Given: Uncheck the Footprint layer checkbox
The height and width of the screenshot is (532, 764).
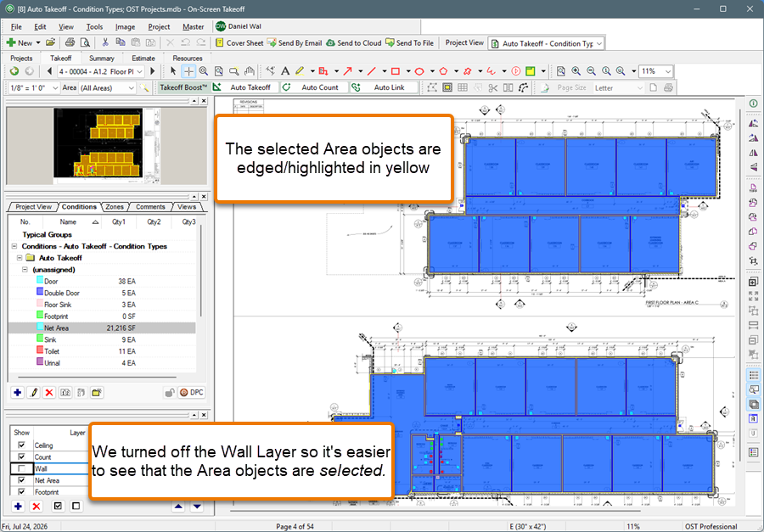Looking at the screenshot, I should 21,492.
